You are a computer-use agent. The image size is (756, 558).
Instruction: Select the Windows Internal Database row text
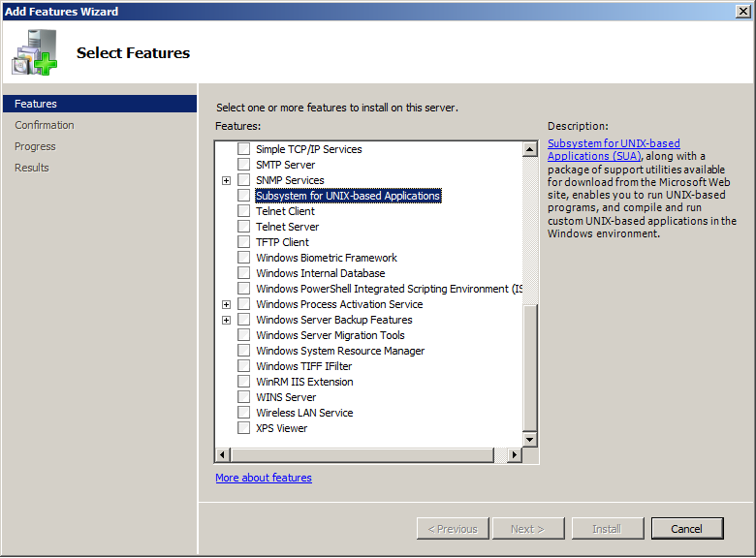click(320, 273)
